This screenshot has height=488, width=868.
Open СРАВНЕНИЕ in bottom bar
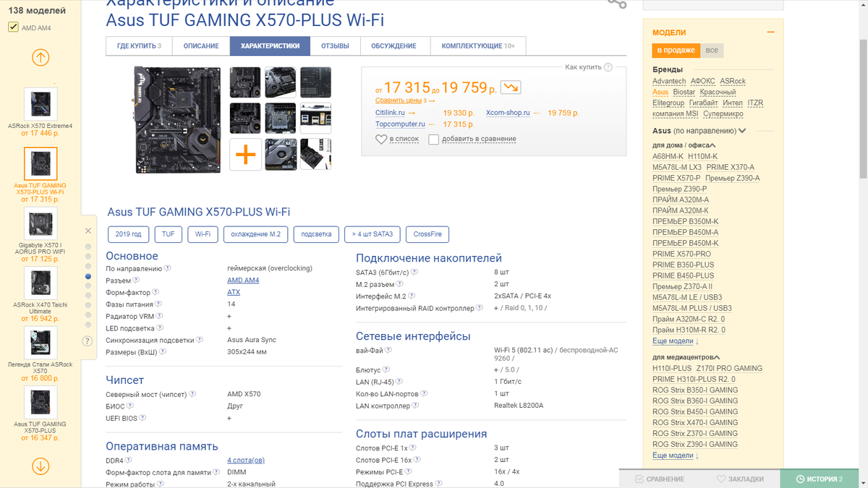[x=660, y=479]
